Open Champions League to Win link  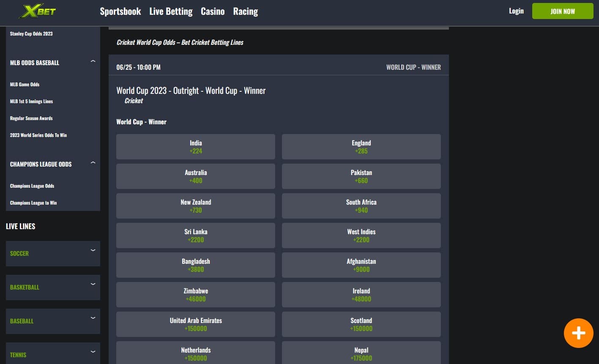coord(33,203)
